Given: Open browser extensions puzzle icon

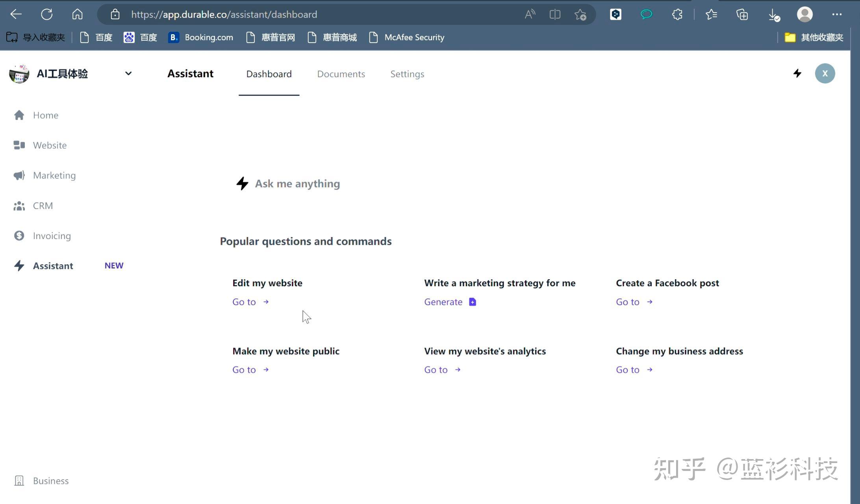Looking at the screenshot, I should [x=677, y=15].
